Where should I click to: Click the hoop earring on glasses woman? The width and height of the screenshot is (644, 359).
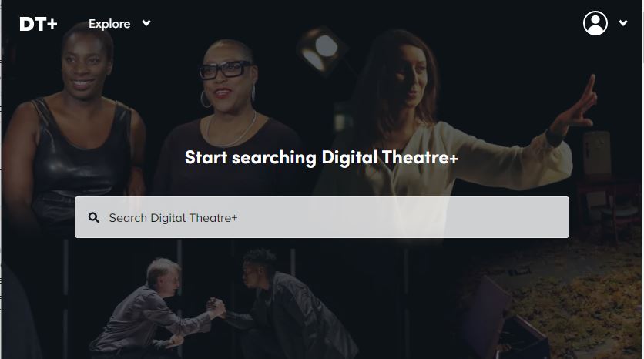[x=205, y=99]
